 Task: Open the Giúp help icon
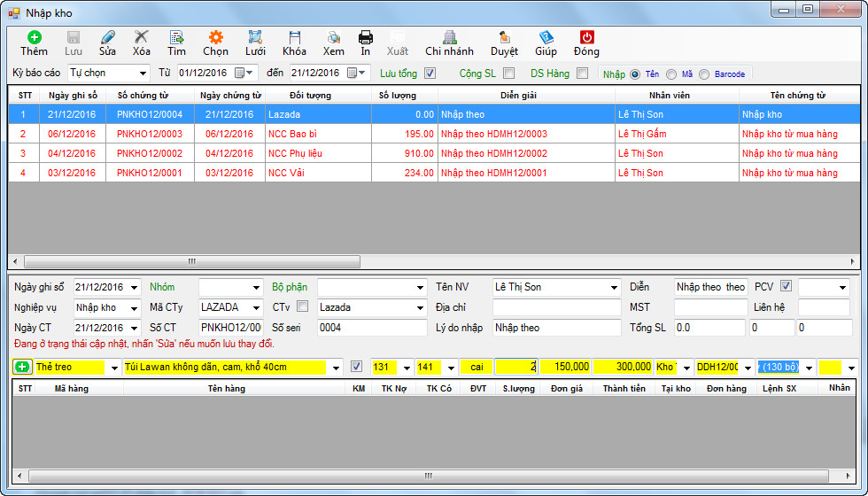(546, 37)
